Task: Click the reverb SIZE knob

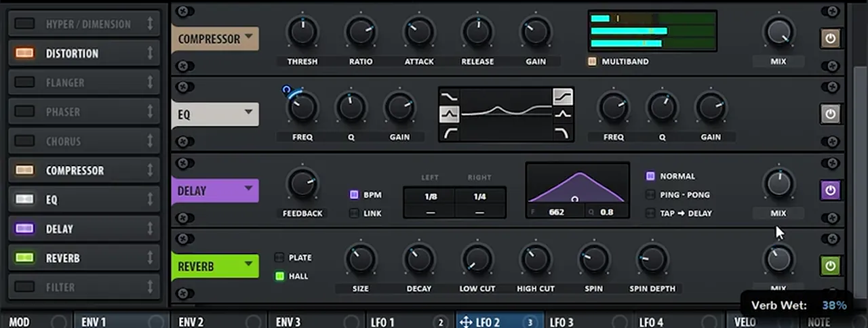Action: coord(361,259)
